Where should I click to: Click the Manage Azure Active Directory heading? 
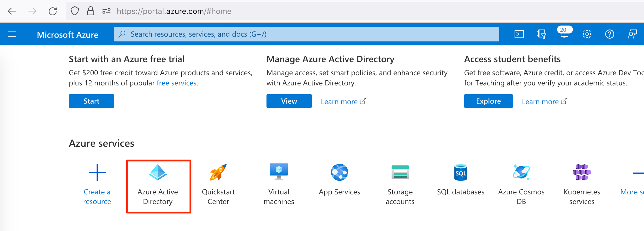pos(330,59)
